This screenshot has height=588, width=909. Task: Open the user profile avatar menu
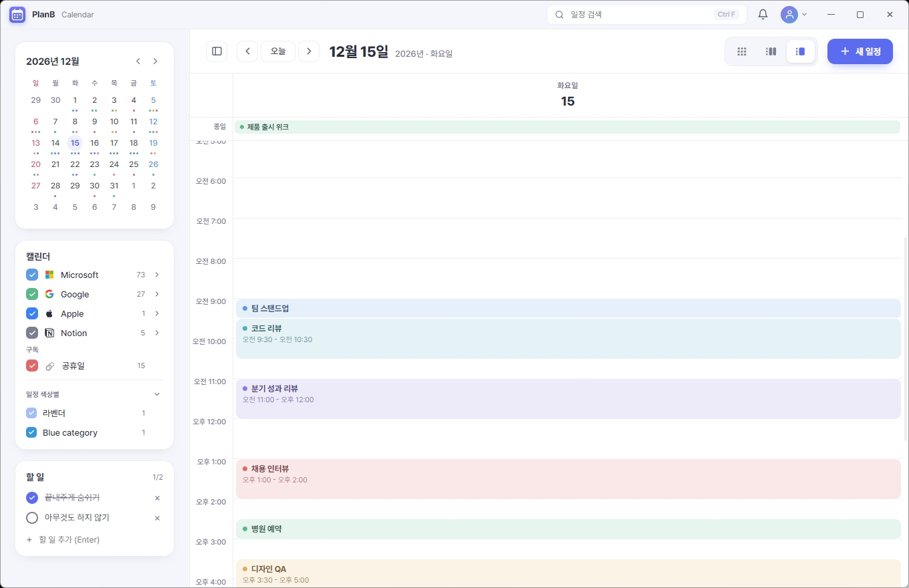[x=789, y=14]
